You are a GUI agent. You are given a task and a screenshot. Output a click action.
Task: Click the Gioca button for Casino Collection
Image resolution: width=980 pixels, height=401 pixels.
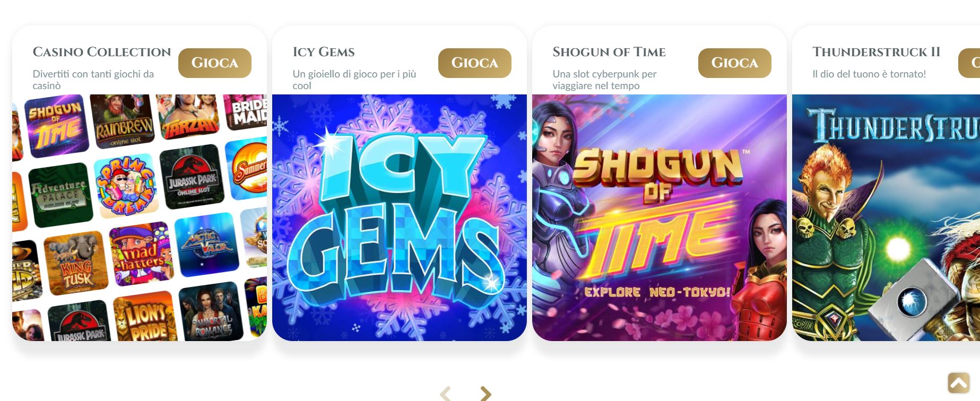pos(214,63)
